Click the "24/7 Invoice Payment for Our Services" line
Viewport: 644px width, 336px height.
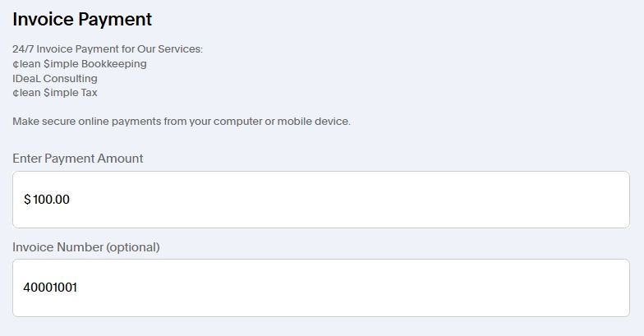[x=108, y=49]
